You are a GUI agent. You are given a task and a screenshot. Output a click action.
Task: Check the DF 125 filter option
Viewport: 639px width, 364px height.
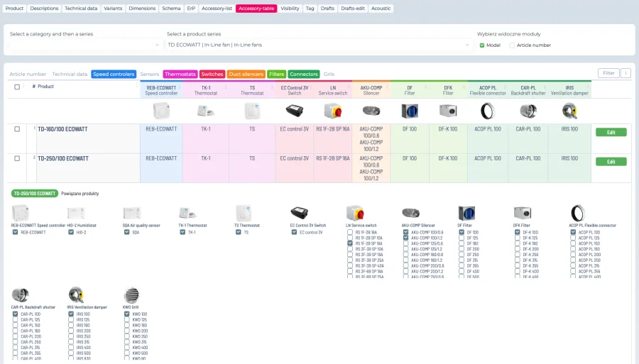(461, 238)
